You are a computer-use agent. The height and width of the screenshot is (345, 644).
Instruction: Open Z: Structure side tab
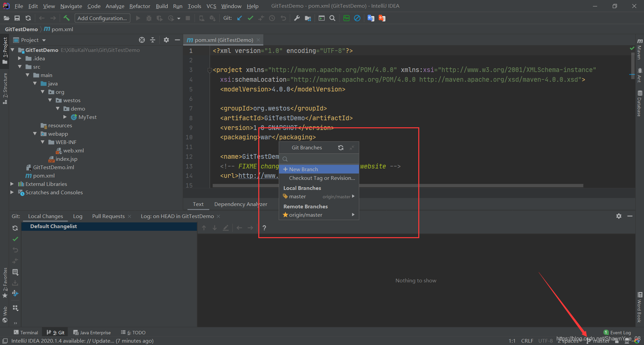[x=5, y=88]
